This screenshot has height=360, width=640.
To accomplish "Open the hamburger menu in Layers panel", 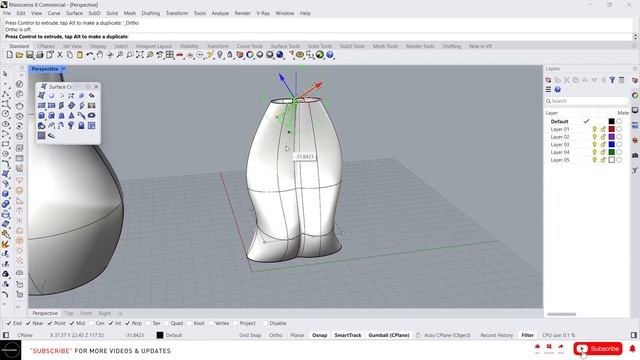I will click(548, 89).
